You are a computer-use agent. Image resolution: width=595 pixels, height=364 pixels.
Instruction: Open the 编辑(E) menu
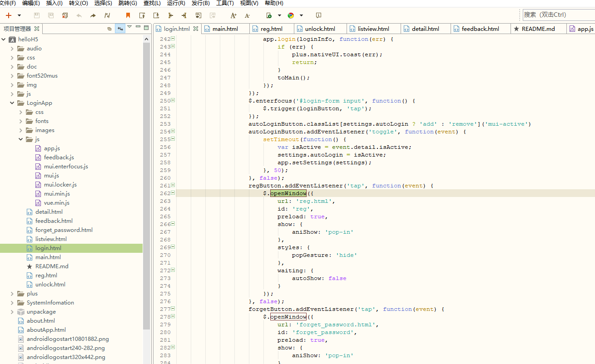pyautogui.click(x=31, y=3)
